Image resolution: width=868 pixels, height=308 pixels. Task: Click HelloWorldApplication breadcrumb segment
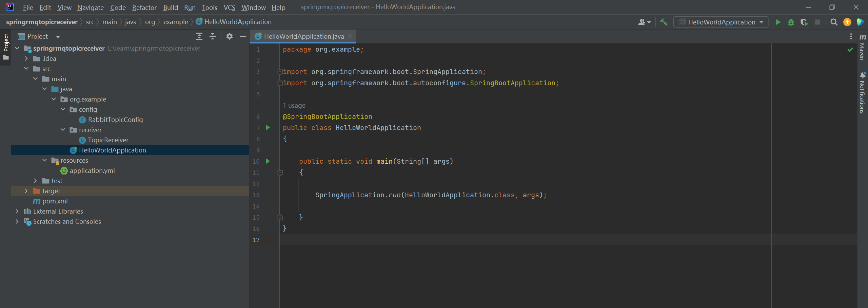pos(234,22)
